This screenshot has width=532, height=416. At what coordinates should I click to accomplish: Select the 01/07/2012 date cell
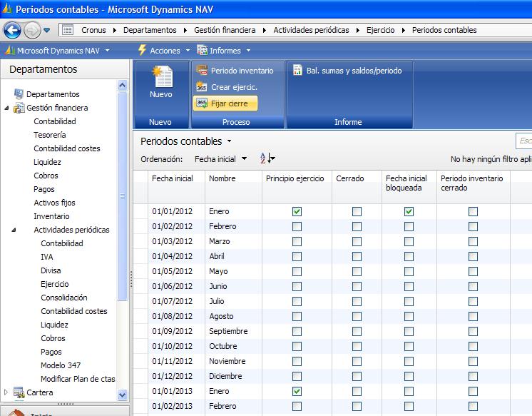point(176,301)
